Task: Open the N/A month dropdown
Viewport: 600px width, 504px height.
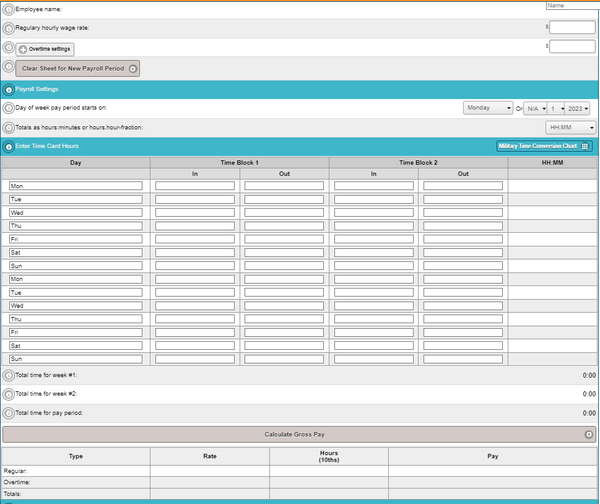Action: point(535,108)
